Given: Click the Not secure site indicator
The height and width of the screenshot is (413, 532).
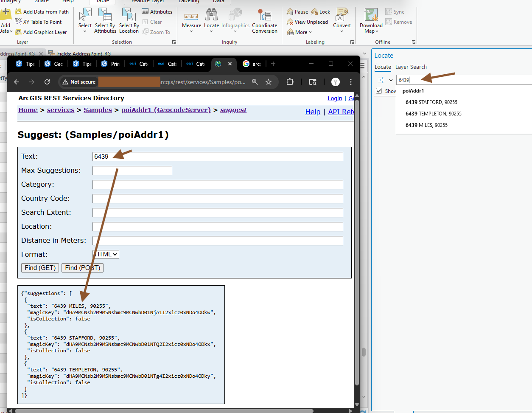Looking at the screenshot, I should point(79,82).
